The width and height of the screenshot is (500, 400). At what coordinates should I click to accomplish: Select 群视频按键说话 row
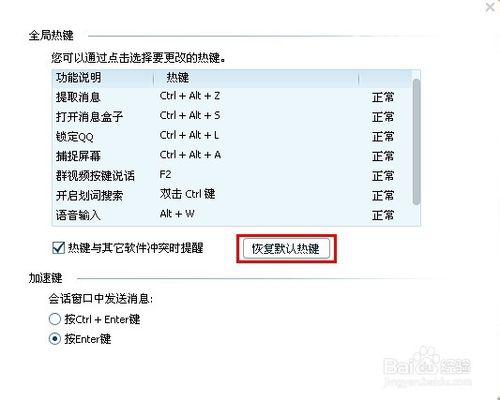coord(232,176)
